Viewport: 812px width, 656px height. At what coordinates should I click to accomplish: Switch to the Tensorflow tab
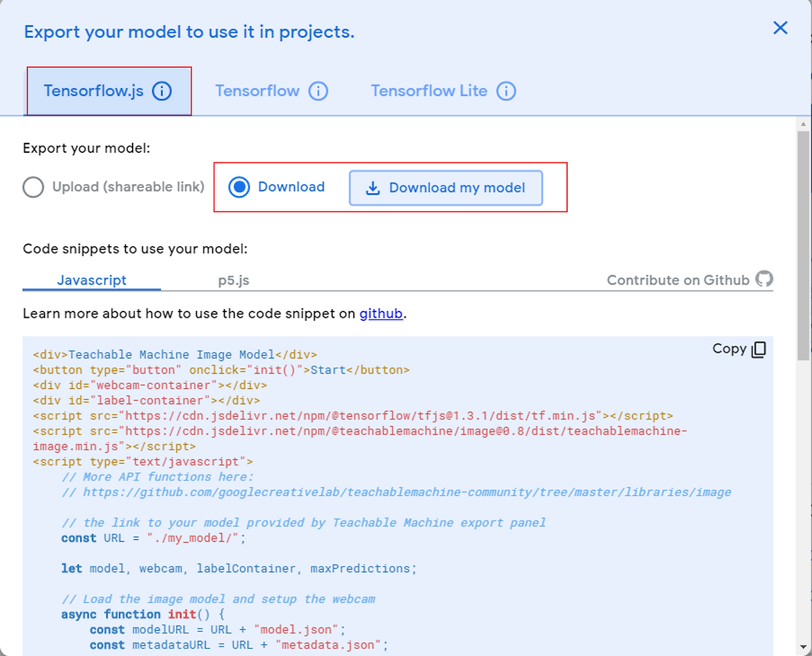(272, 91)
